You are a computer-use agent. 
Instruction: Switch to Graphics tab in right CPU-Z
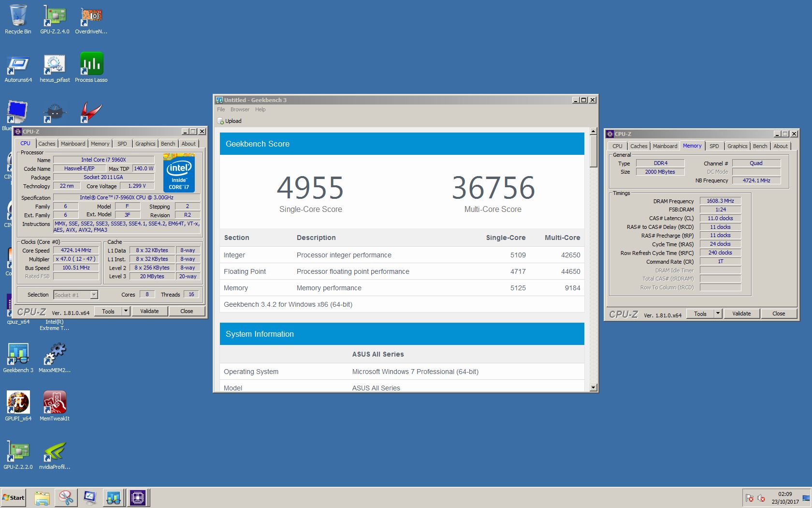click(737, 146)
